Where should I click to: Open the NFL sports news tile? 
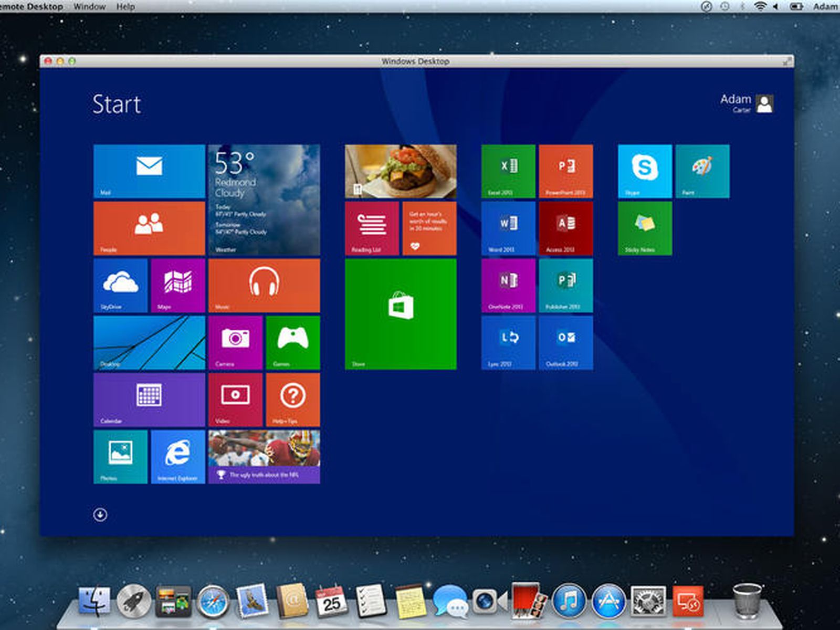(x=264, y=457)
